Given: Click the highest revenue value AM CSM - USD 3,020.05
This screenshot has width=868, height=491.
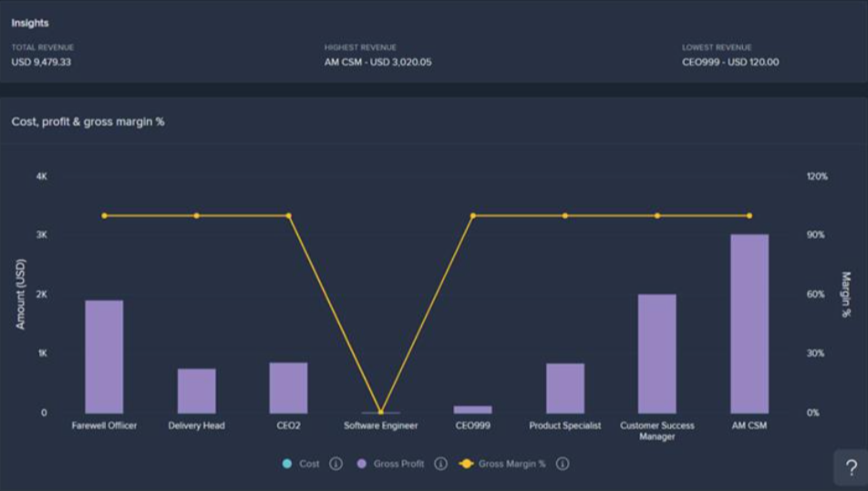Looking at the screenshot, I should click(x=377, y=62).
